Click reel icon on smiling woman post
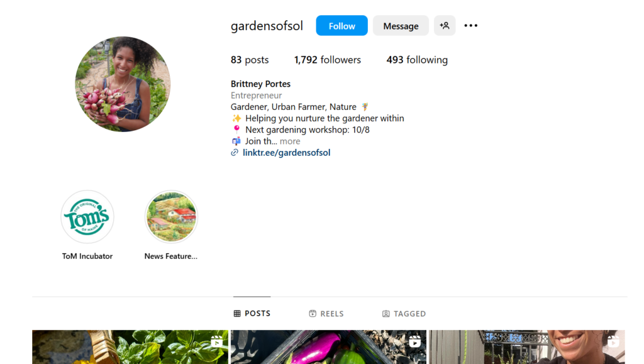The height and width of the screenshot is (364, 644). tap(613, 341)
